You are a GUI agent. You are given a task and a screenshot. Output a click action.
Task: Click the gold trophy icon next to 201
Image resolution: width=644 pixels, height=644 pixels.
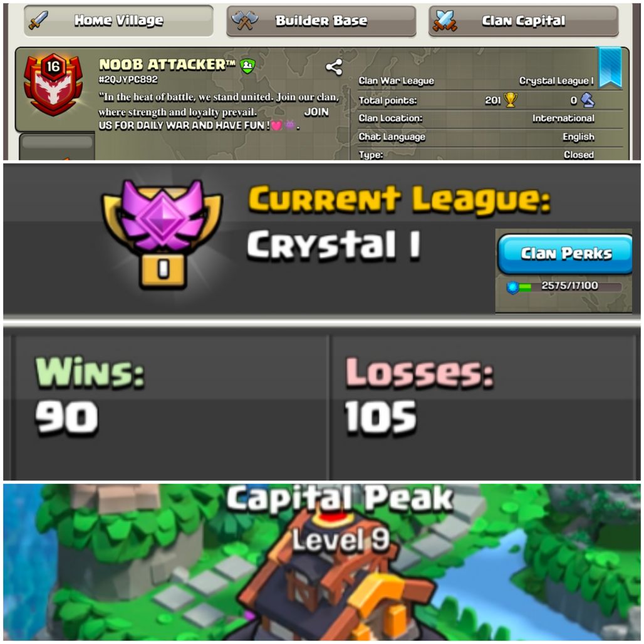click(x=511, y=100)
